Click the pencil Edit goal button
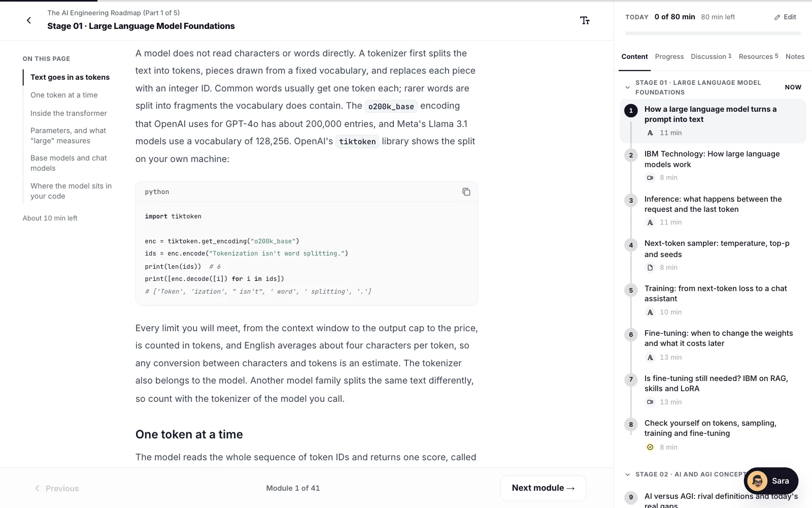This screenshot has height=508, width=812. tap(785, 17)
